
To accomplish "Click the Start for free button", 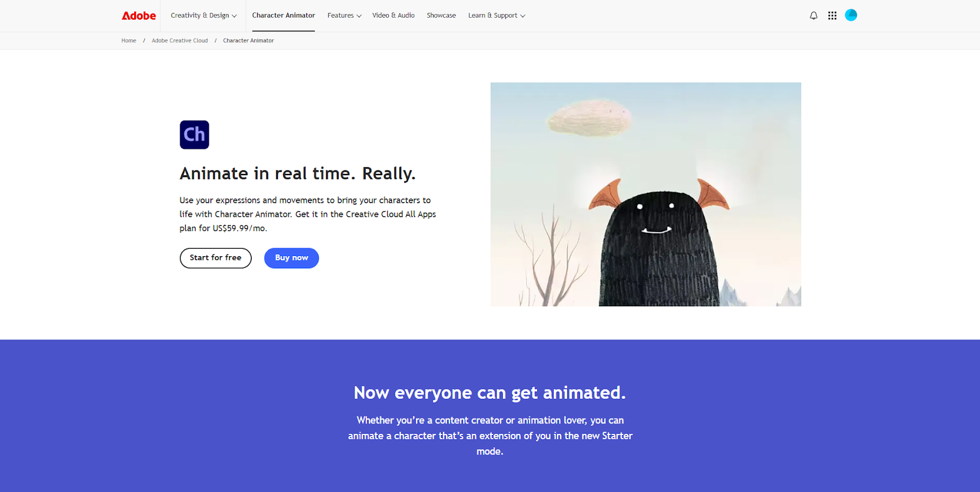I will pyautogui.click(x=216, y=258).
